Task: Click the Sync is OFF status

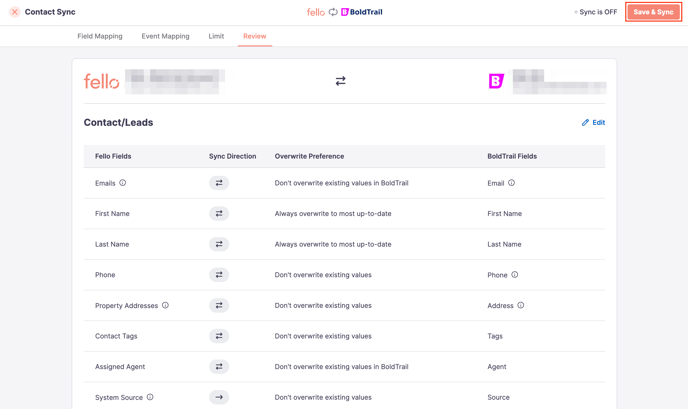Action: point(596,12)
